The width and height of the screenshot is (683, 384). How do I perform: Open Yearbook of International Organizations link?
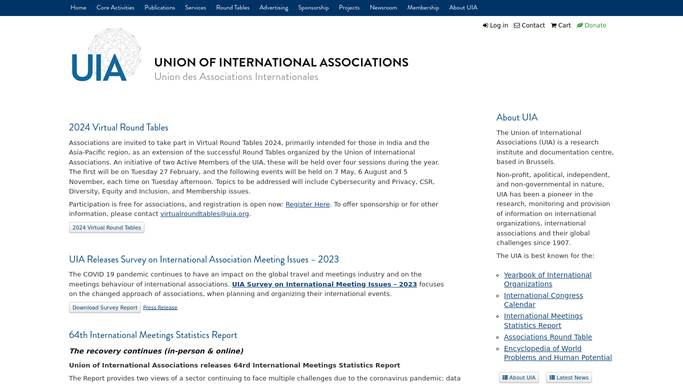click(548, 280)
